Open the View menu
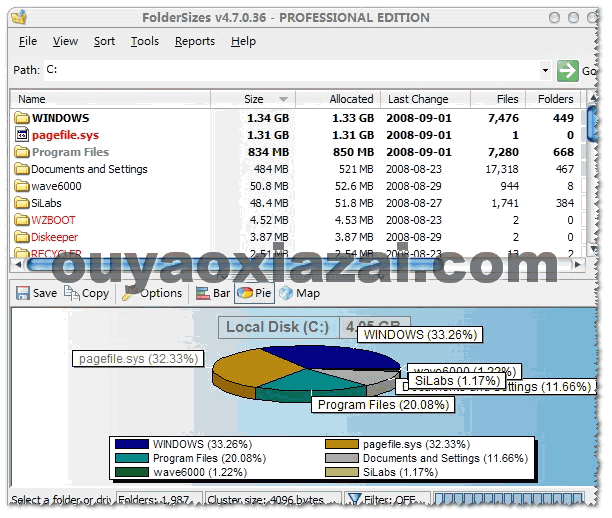The height and width of the screenshot is (518, 612). 65,41
